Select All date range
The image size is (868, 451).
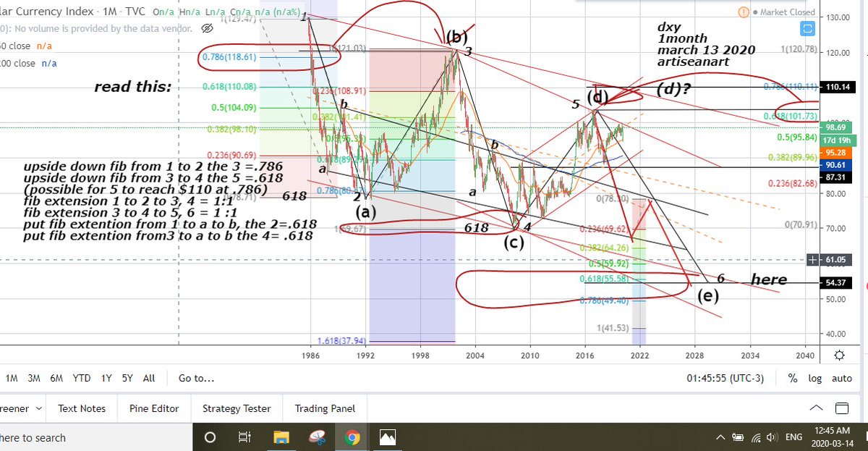[x=149, y=378]
